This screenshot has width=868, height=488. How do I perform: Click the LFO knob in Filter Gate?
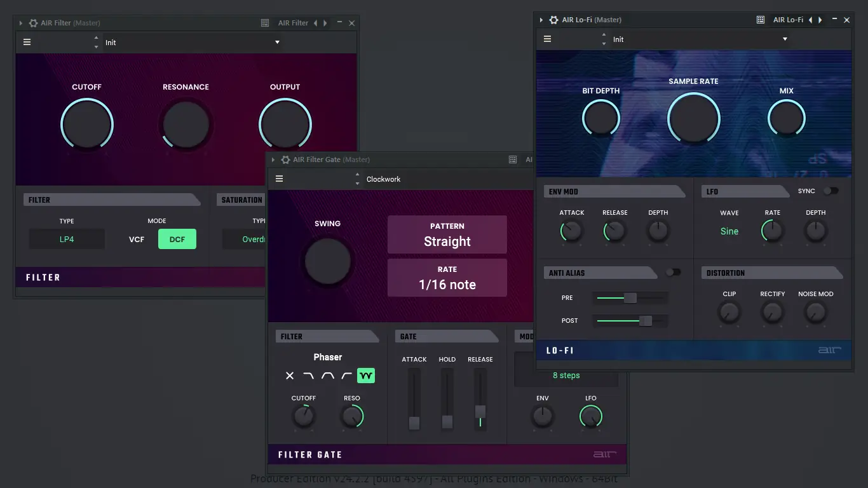coord(591,417)
